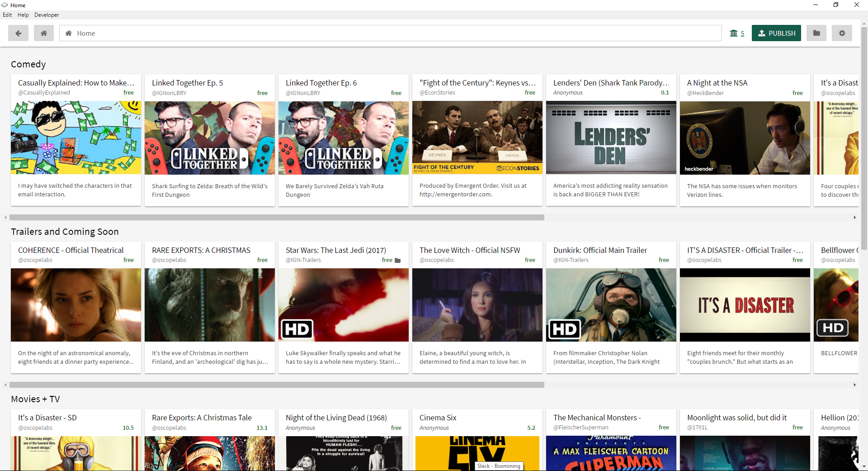Click the PUBLISH button
The height and width of the screenshot is (471, 868).
pos(776,33)
